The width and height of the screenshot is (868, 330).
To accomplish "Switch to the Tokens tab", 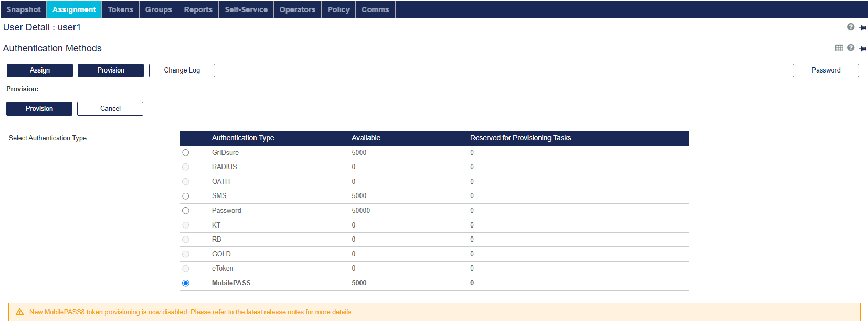I will click(121, 9).
